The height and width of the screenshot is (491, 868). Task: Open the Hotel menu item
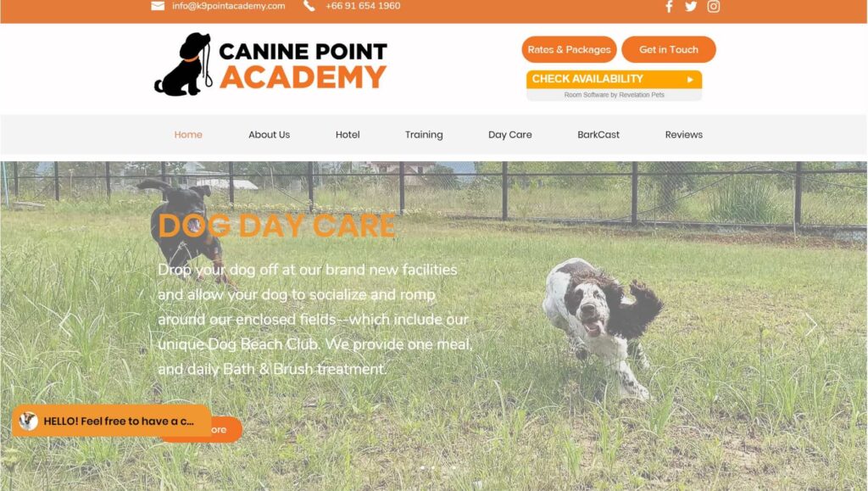348,135
